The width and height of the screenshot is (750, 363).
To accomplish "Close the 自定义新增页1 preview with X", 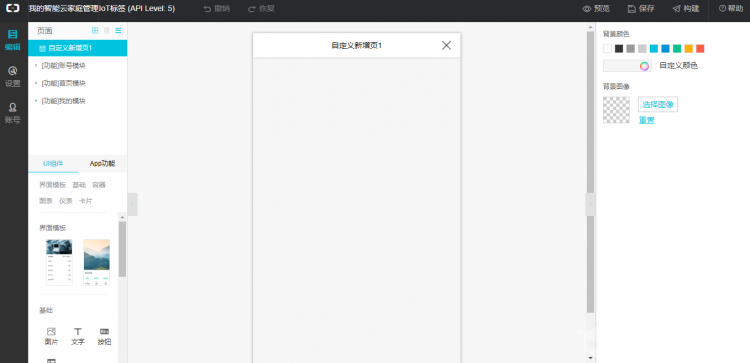I will (x=446, y=45).
